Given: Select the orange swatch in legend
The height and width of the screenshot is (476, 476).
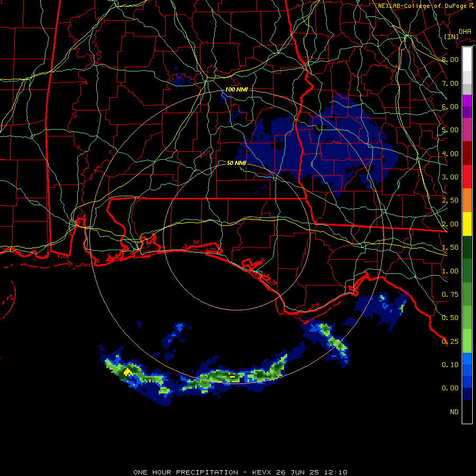Looking at the screenshot, I should click(467, 200).
